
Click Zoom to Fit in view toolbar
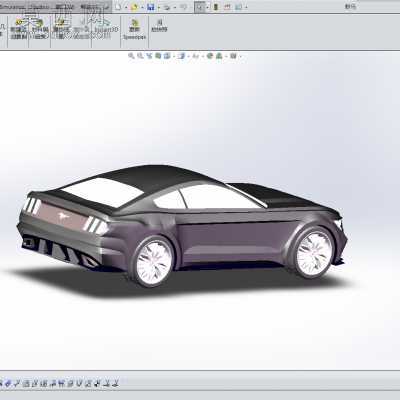(x=131, y=56)
